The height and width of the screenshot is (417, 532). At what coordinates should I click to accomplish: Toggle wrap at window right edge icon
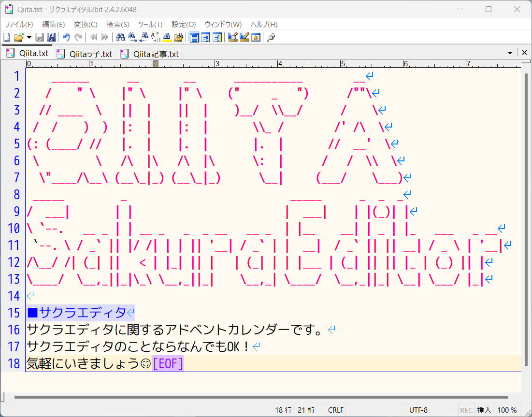coord(217,37)
